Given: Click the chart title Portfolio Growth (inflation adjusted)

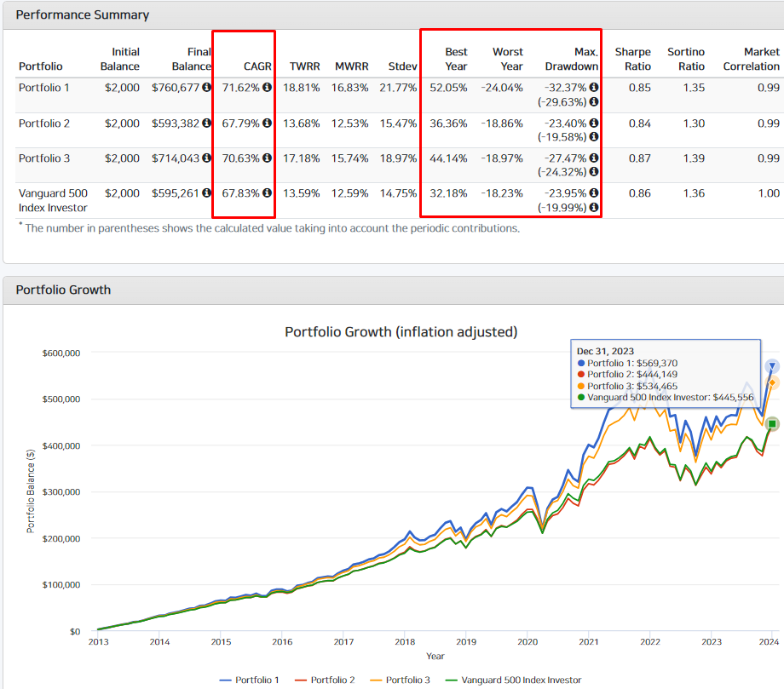Looking at the screenshot, I should 401,332.
